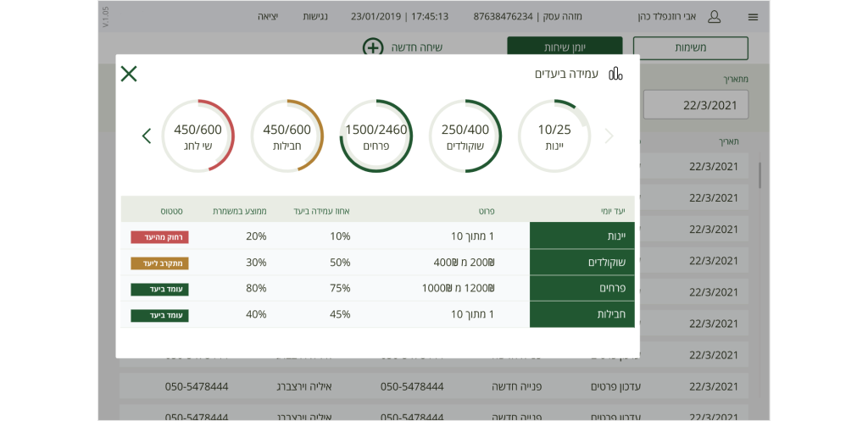Select the שי לחג 450/600 progress circle
This screenshot has width=868, height=421.
click(x=198, y=136)
